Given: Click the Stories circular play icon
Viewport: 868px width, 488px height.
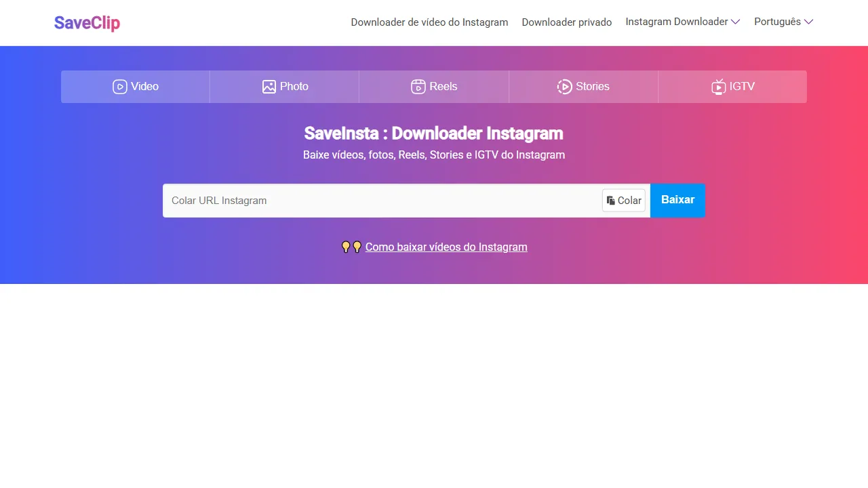Looking at the screenshot, I should pyautogui.click(x=564, y=87).
